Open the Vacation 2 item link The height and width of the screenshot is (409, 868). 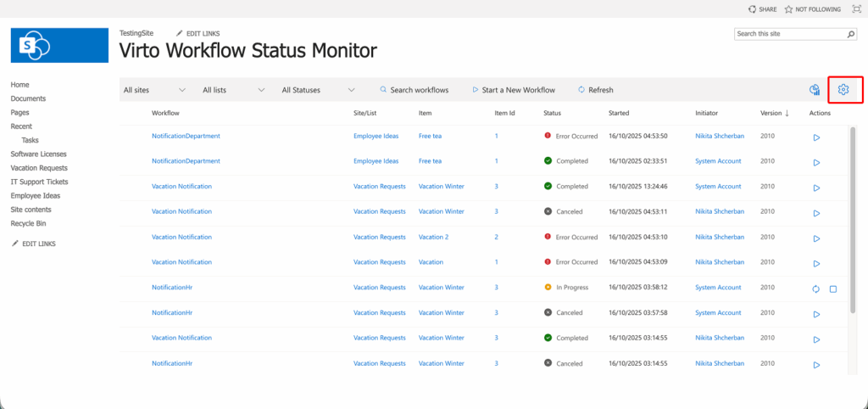click(x=433, y=237)
